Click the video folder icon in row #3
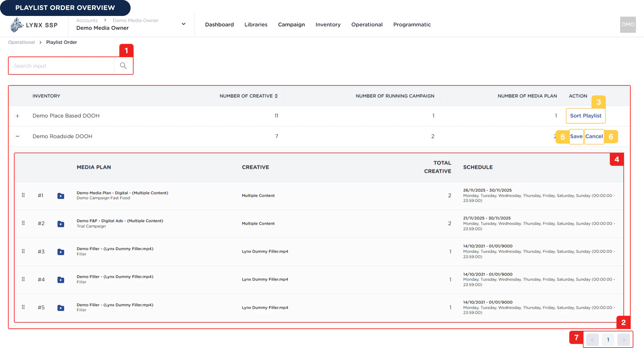Viewport: 644px width, 348px height. 61,252
